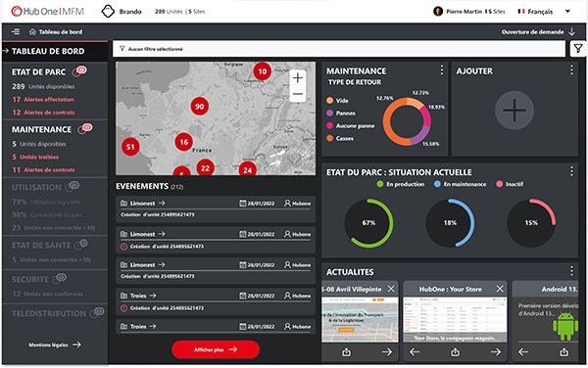Zoom out on the map
Screen dimensions: 588x368
298,94
